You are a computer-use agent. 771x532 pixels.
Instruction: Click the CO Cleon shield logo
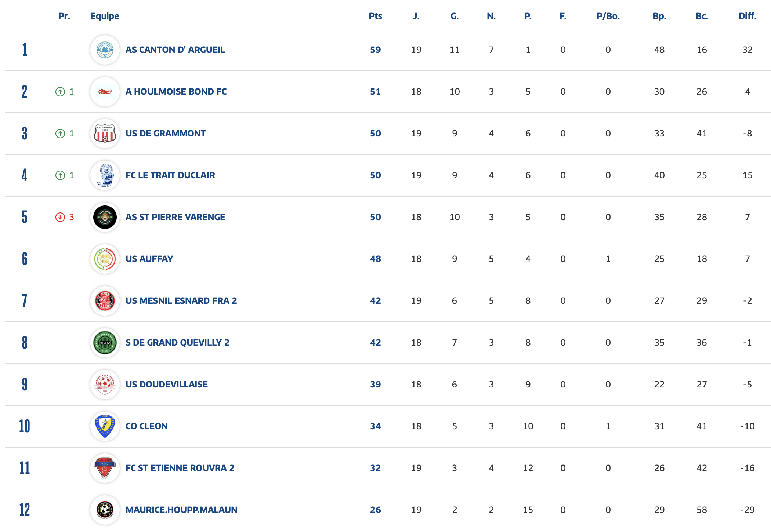[x=105, y=426]
